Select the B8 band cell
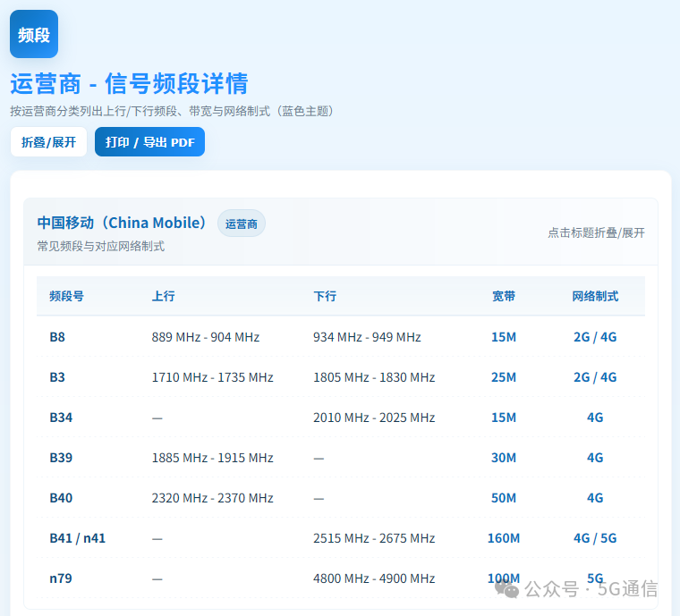The width and height of the screenshot is (680, 616). [57, 336]
